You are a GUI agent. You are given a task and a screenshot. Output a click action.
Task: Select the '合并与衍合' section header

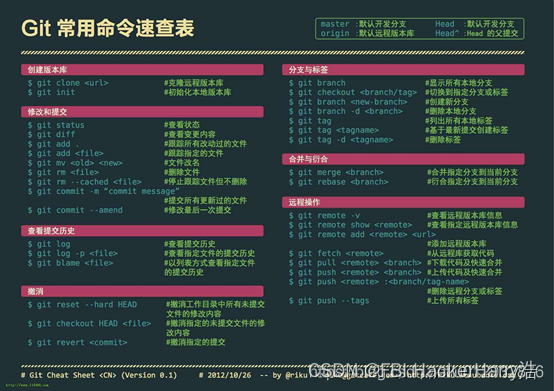pyautogui.click(x=403, y=159)
